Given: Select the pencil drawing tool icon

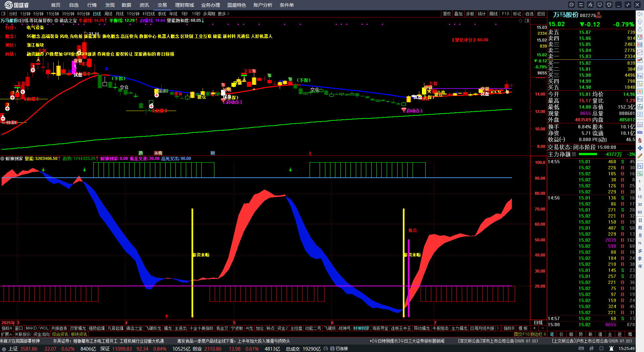Looking at the screenshot, I should [x=640, y=156].
